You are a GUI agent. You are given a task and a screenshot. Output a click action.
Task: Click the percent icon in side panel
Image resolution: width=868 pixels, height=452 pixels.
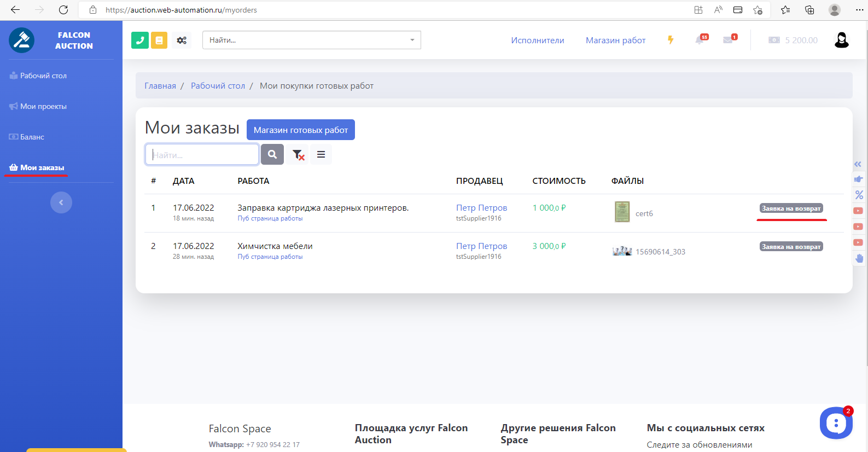(859, 195)
